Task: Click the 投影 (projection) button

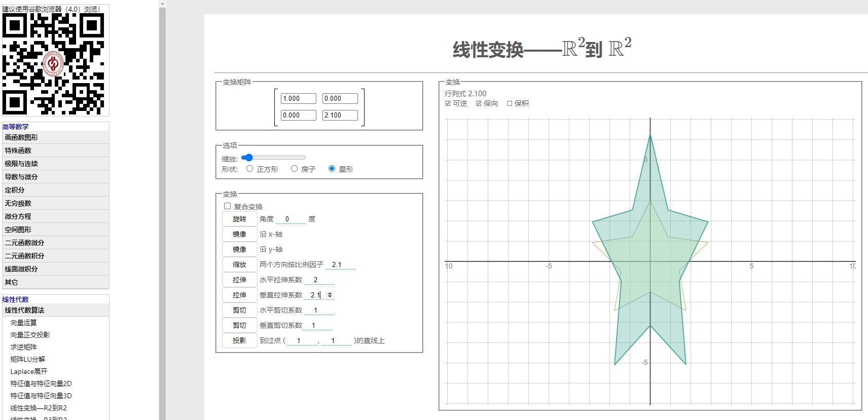Action: click(239, 340)
